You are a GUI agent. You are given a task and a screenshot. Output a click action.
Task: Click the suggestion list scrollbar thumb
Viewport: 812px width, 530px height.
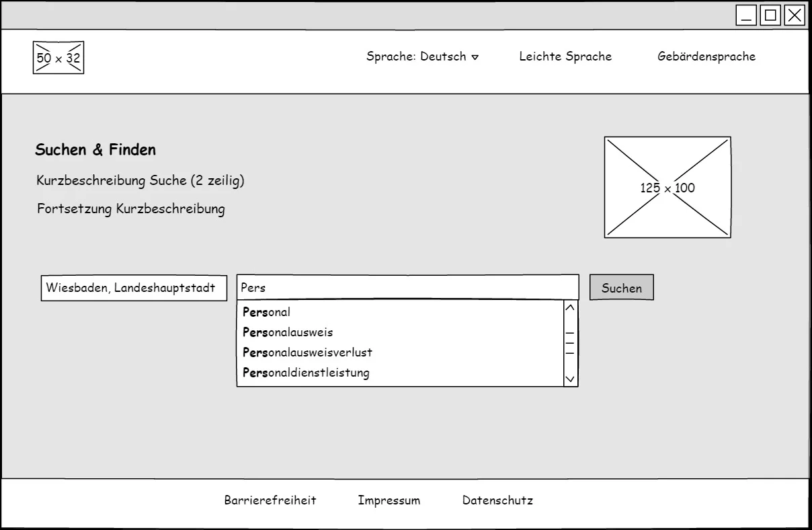click(570, 342)
